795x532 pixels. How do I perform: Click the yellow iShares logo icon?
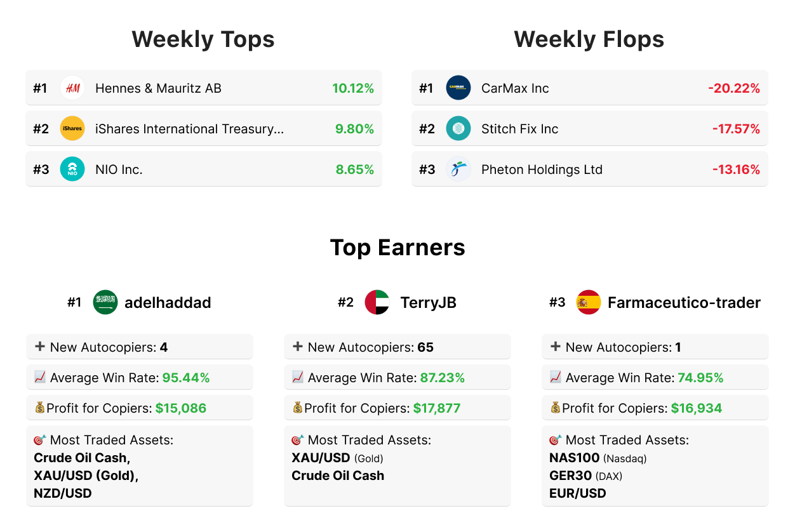coord(72,129)
